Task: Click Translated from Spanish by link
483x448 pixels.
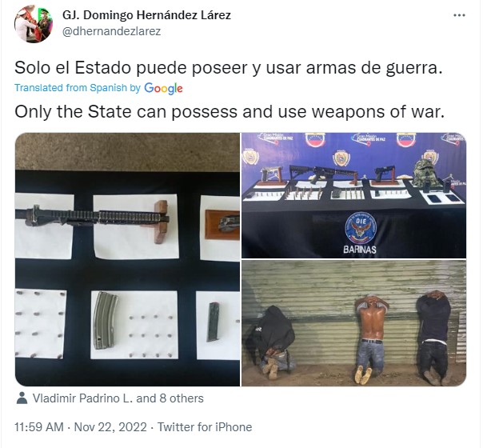Action: [78, 88]
